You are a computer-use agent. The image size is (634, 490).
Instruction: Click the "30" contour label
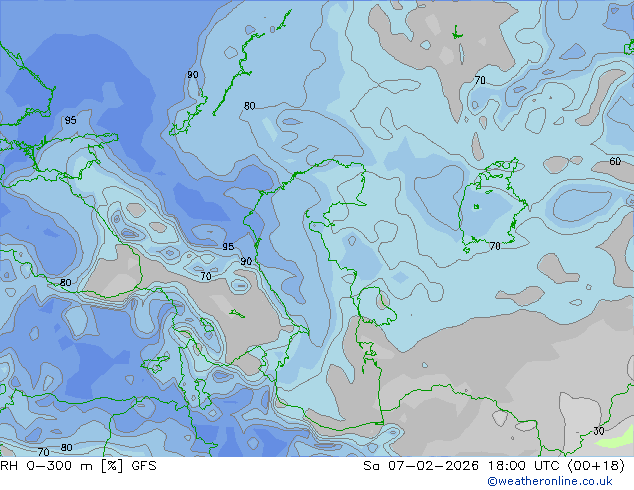click(599, 431)
